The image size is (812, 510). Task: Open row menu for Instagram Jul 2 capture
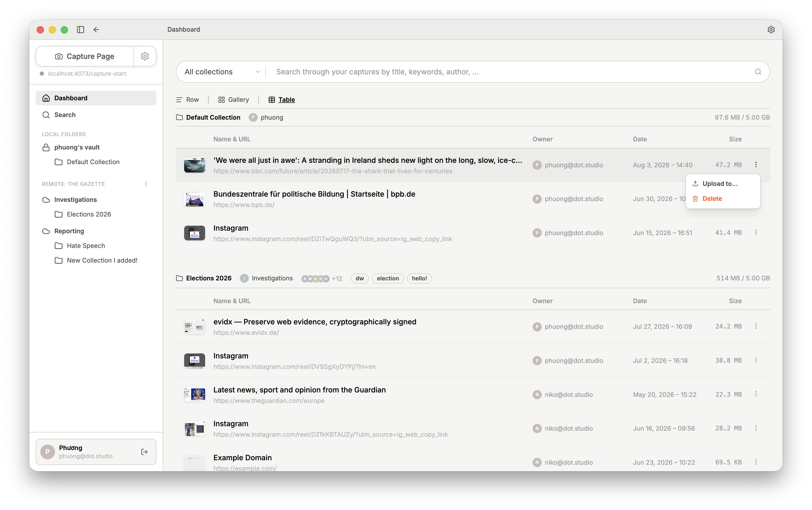pyautogui.click(x=756, y=360)
